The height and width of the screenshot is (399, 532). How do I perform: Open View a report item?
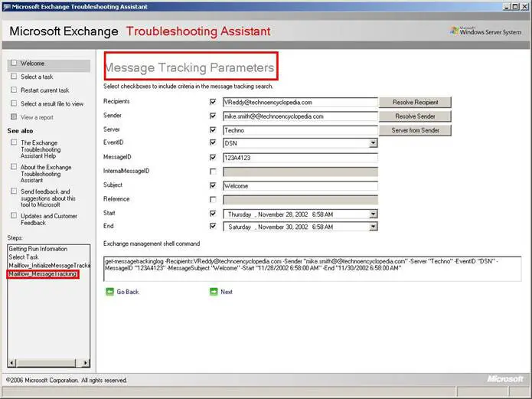[37, 117]
